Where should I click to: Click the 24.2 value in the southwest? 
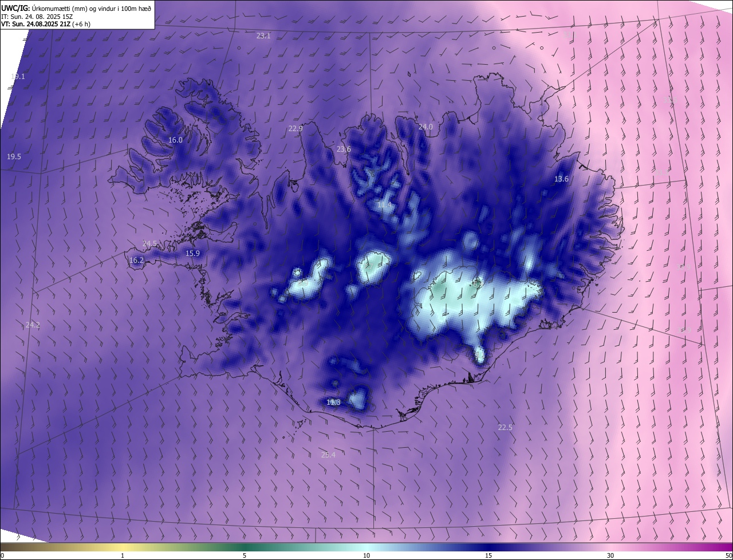(x=33, y=325)
